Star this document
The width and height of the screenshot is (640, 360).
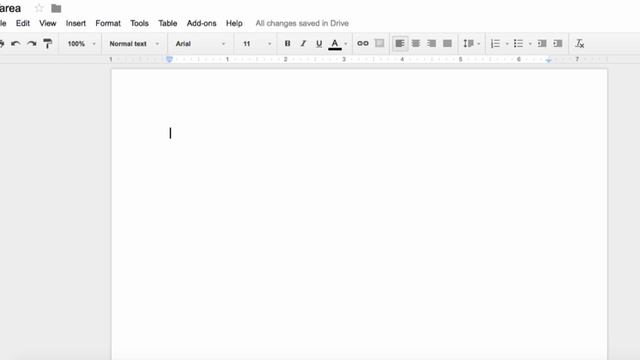coord(39,8)
